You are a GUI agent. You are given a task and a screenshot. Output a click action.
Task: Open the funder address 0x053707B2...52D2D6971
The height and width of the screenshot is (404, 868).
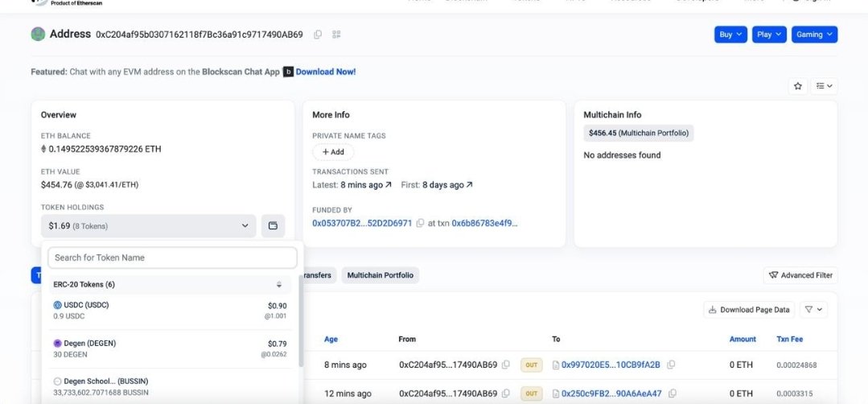(362, 223)
